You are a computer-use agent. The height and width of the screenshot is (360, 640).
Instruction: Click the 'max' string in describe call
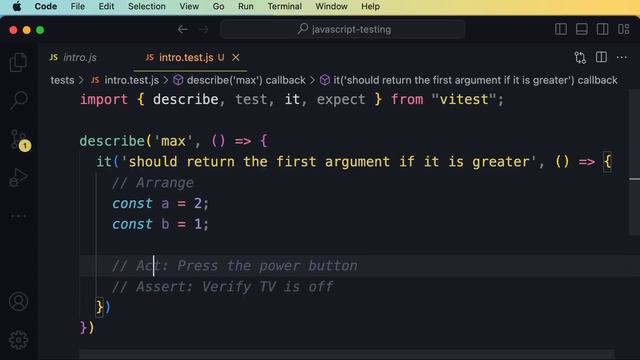[x=173, y=141]
